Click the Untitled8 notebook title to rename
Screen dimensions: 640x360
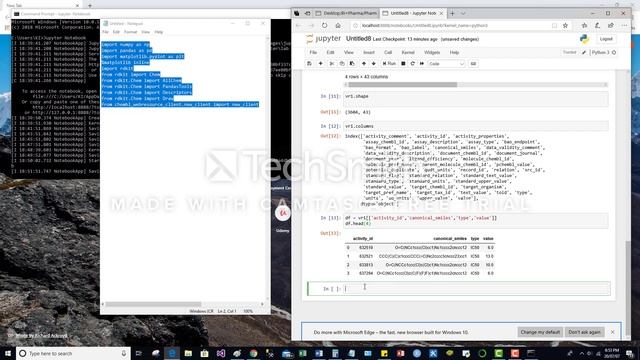(x=358, y=39)
